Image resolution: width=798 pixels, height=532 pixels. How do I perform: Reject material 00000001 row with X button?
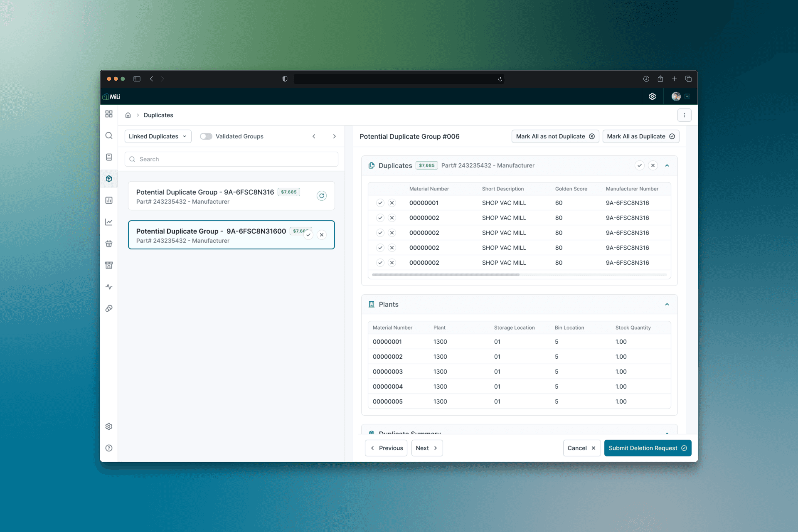pyautogui.click(x=392, y=203)
